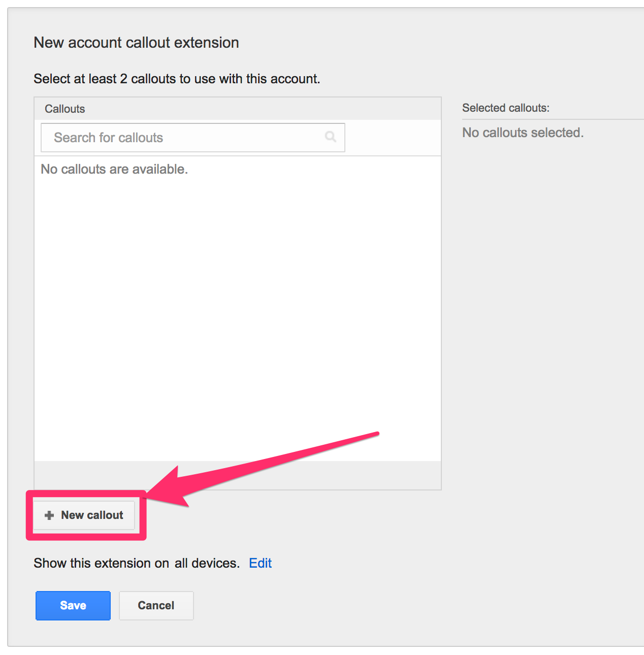Click the "Show this extension on" label

(101, 563)
